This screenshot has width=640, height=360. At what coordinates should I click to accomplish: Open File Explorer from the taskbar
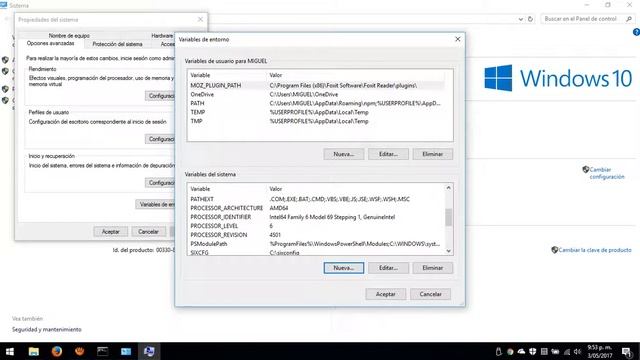point(33,351)
